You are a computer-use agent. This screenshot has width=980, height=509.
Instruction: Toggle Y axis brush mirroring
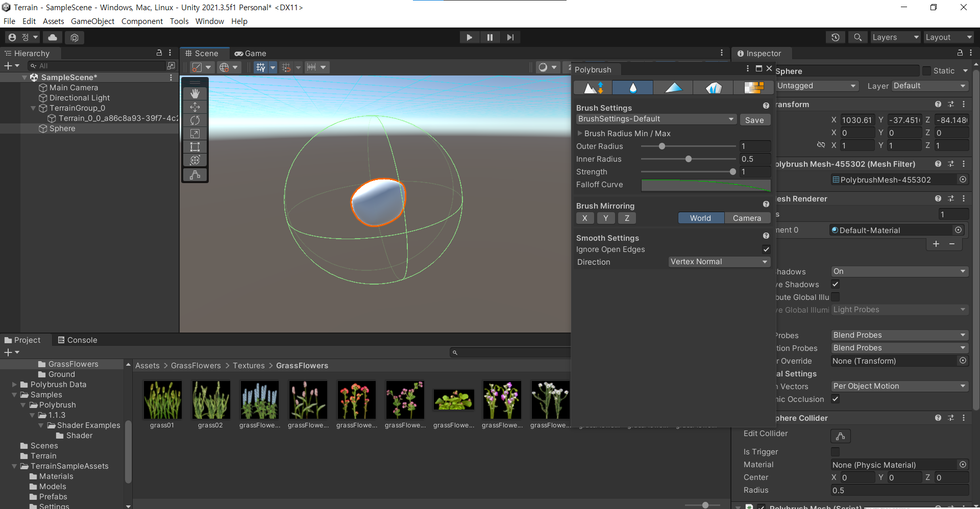(x=606, y=218)
